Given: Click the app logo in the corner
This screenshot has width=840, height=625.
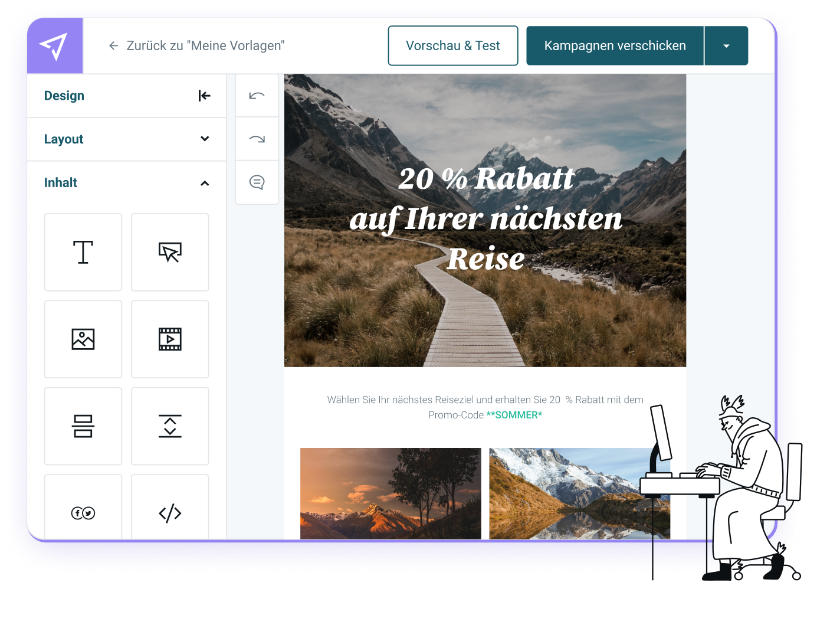Looking at the screenshot, I should click(54, 45).
